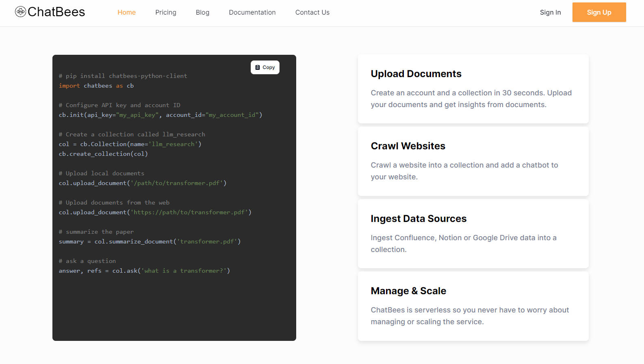Select Contact Us in the header

[312, 13]
